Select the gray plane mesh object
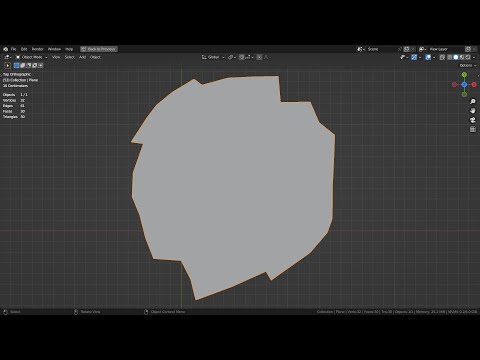The height and width of the screenshot is (360, 480). pos(233,187)
